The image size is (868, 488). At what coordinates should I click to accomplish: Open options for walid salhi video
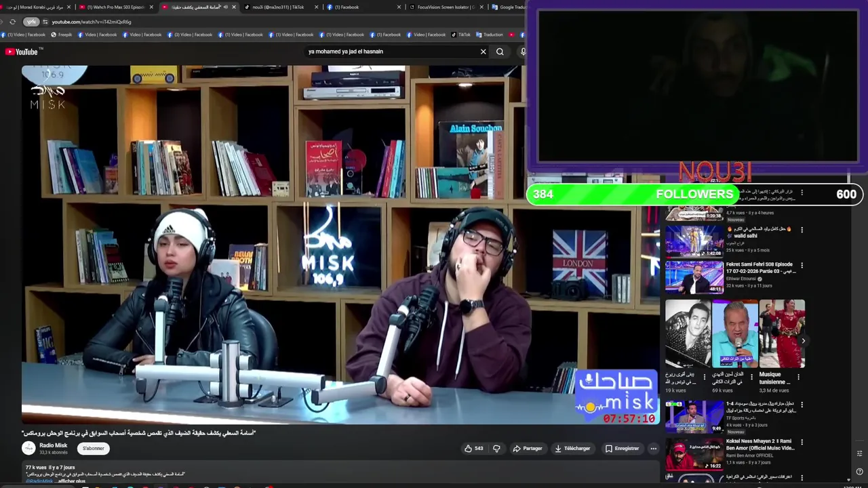tap(802, 230)
